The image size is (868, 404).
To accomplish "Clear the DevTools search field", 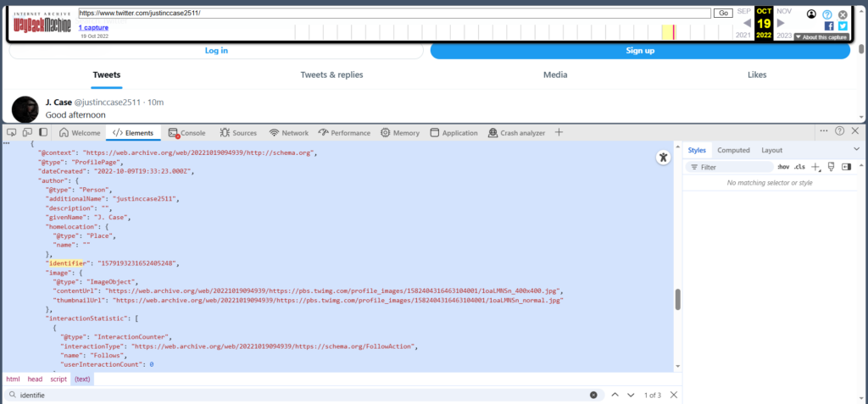I will 593,395.
